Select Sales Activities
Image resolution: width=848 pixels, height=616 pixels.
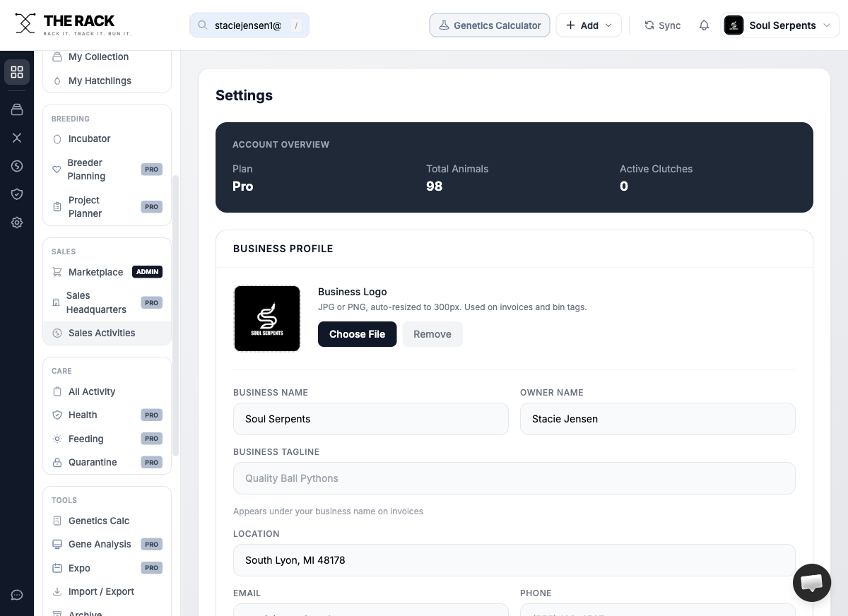(107, 333)
